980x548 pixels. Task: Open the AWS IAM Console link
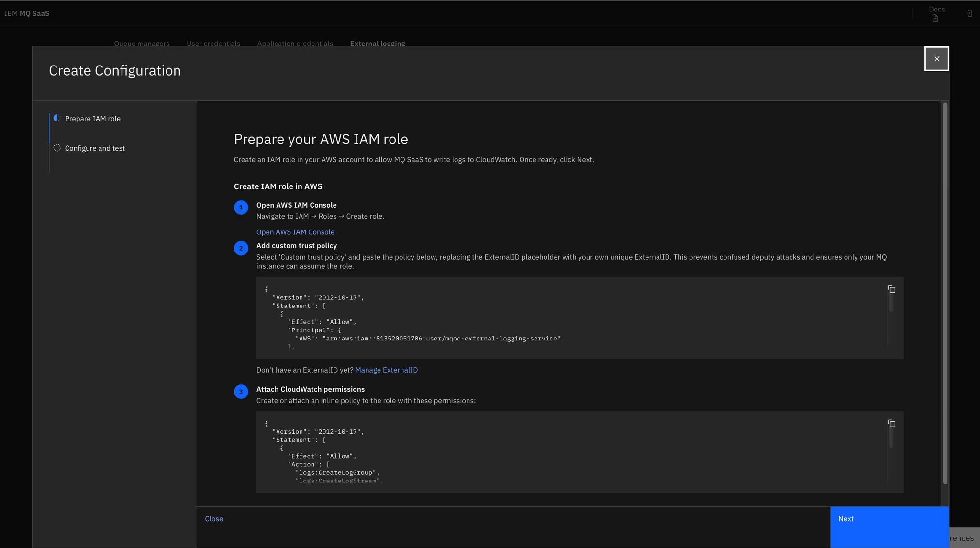[x=295, y=232]
